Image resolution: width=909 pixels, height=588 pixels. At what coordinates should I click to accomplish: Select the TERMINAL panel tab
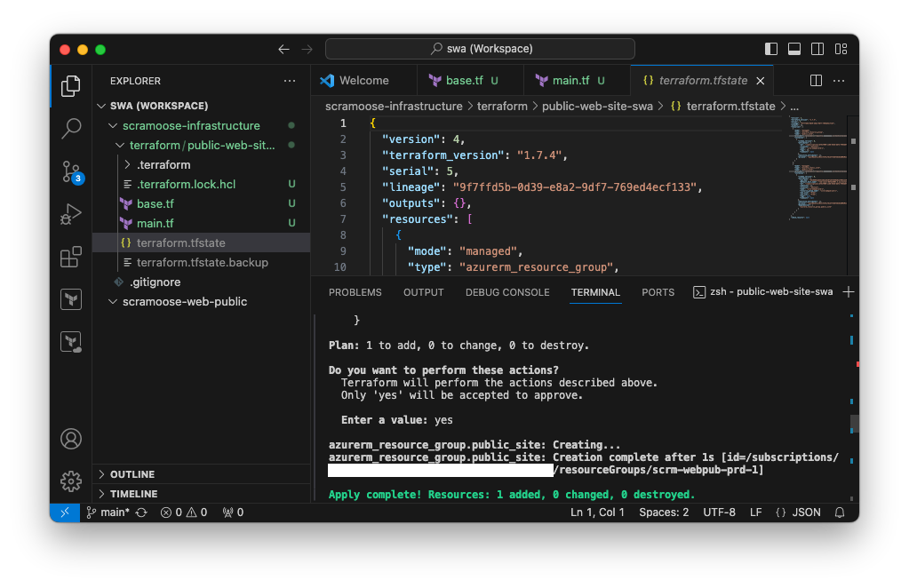click(595, 292)
